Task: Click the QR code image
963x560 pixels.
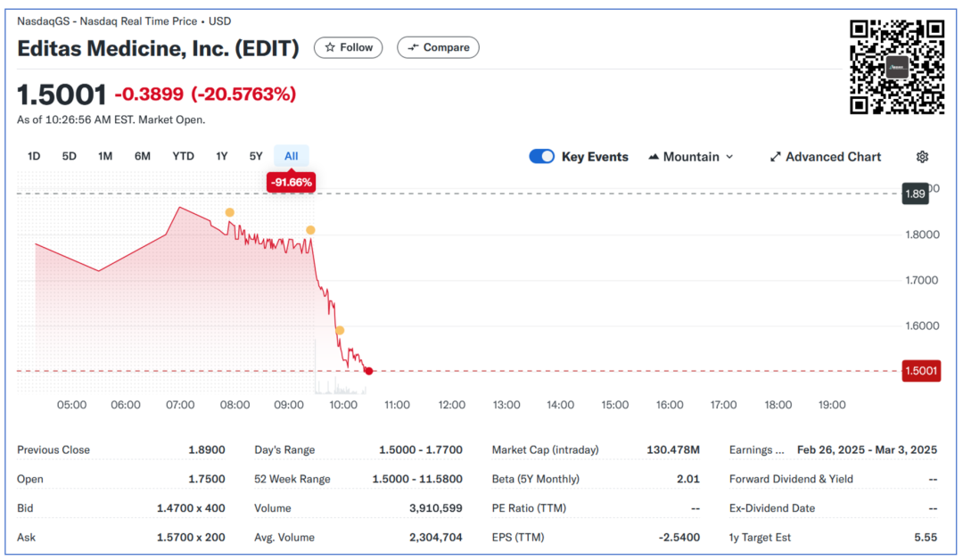Action: point(896,67)
